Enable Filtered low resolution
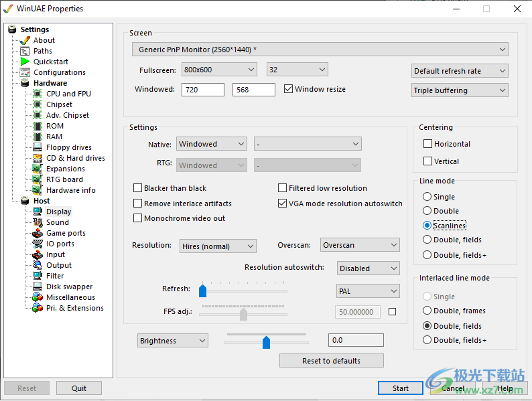This screenshot has height=401, width=532. click(282, 188)
